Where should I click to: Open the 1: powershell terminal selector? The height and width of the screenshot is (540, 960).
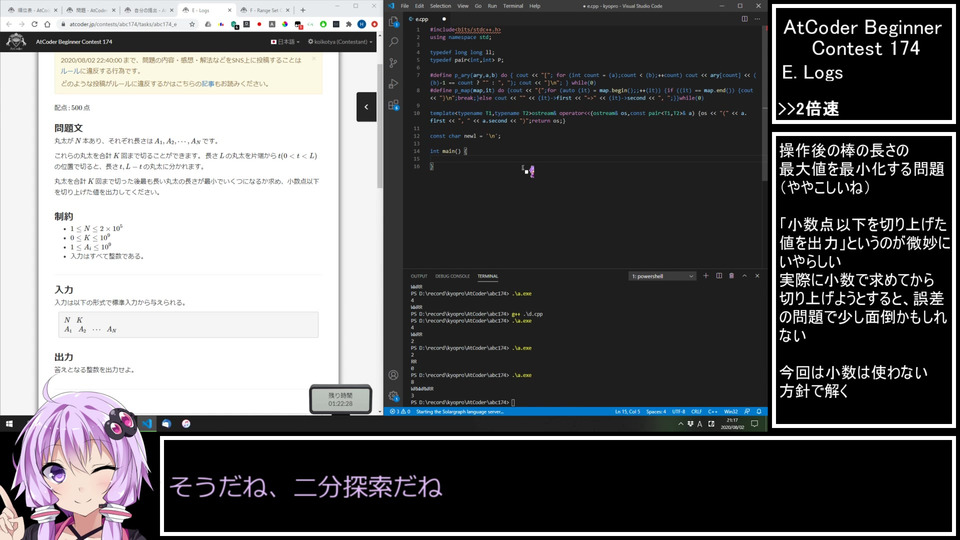662,276
